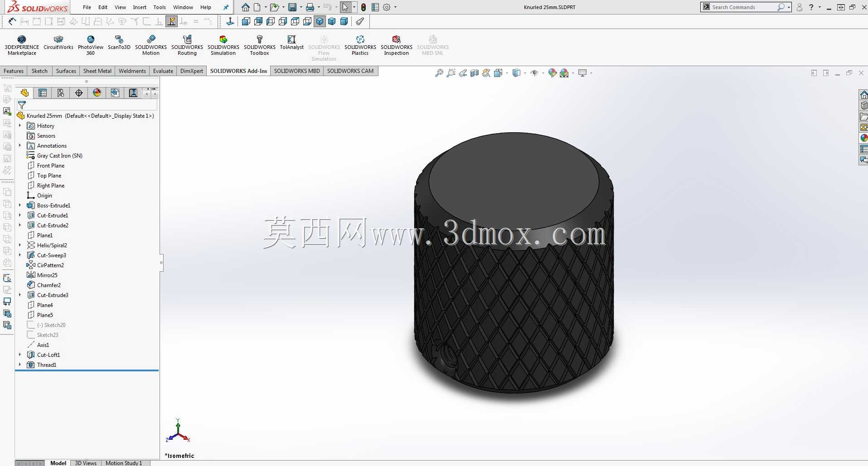Expand the right panel via arrow icon
The height and width of the screenshot is (466, 868).
tap(826, 73)
